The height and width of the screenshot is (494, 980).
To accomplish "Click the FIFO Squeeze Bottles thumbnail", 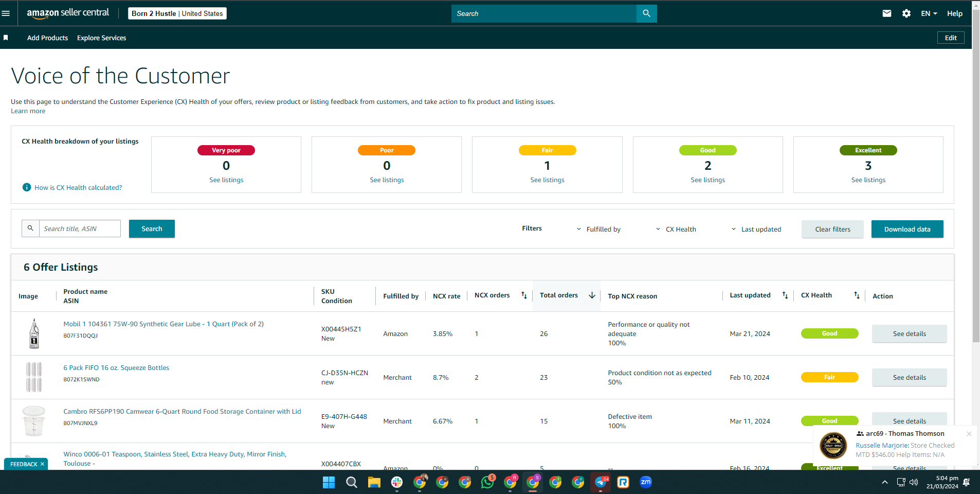I will 34,377.
